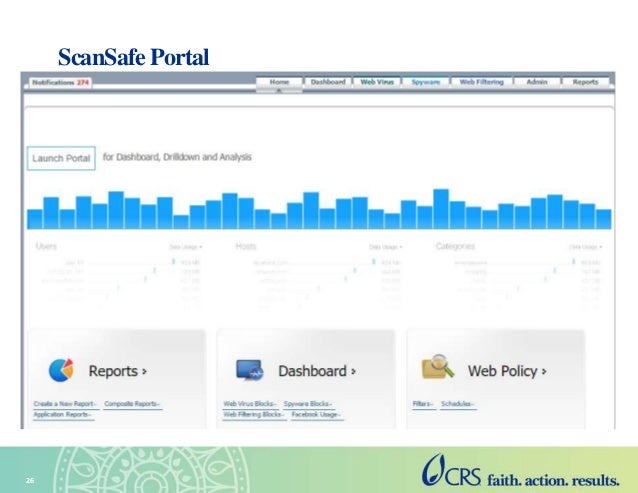Click the Launch Portal button

[x=61, y=158]
